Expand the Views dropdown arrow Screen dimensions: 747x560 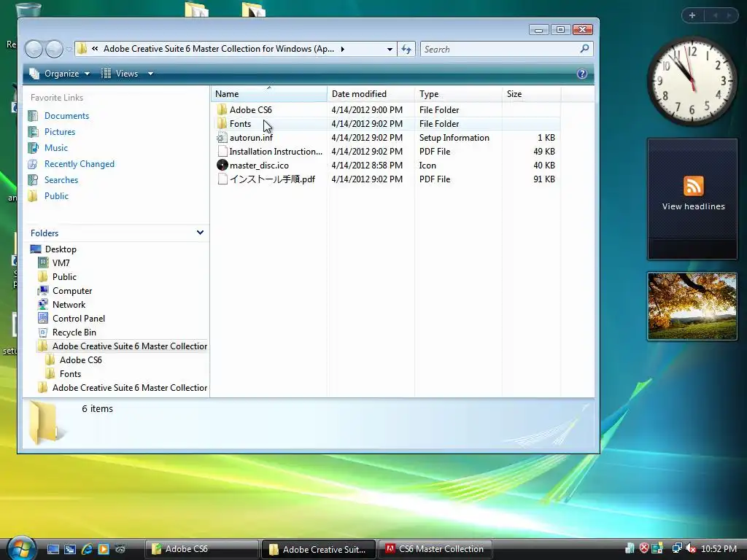coord(150,74)
